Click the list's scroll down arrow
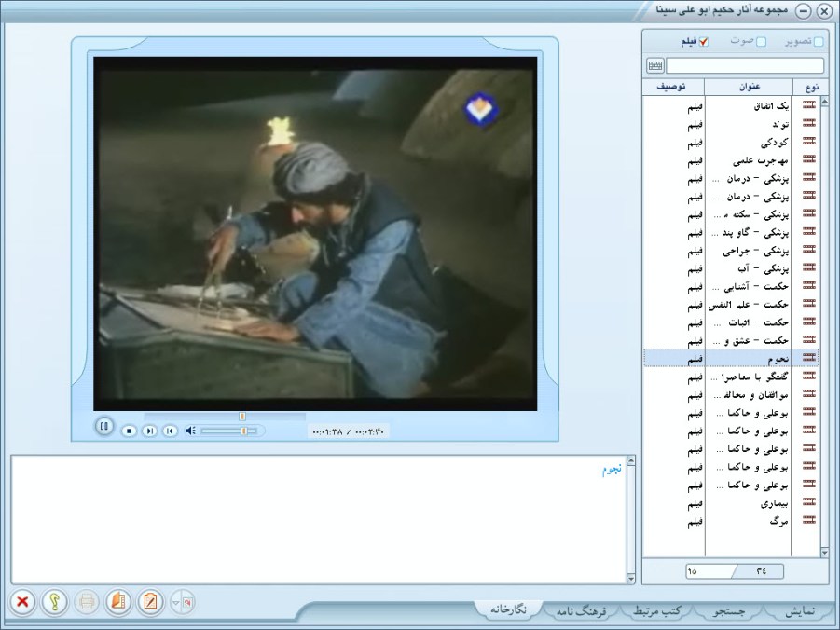Image resolution: width=840 pixels, height=630 pixels. [824, 552]
